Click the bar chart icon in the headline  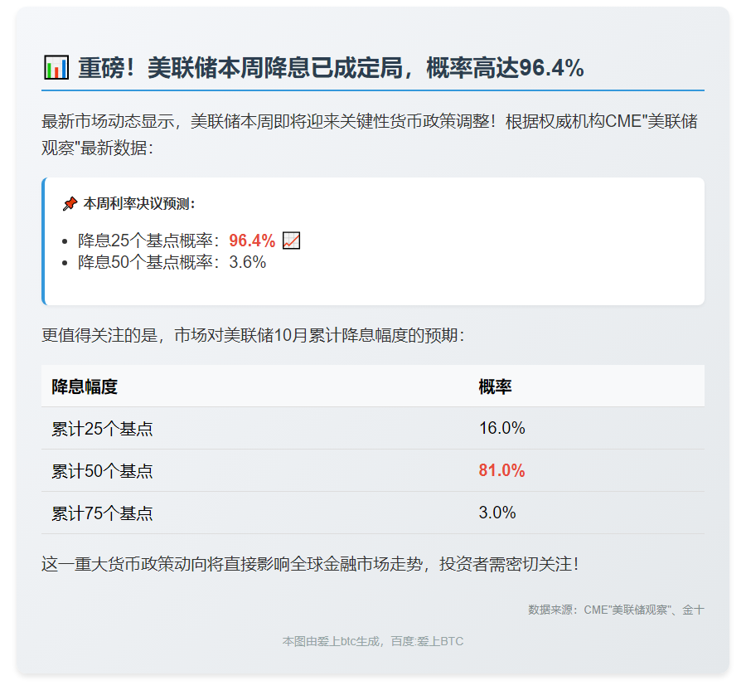coord(56,67)
